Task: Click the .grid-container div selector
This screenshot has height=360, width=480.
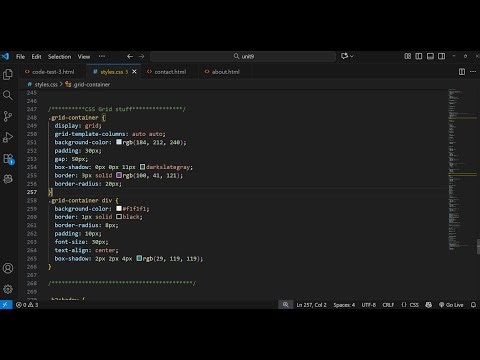Action: 83,200
